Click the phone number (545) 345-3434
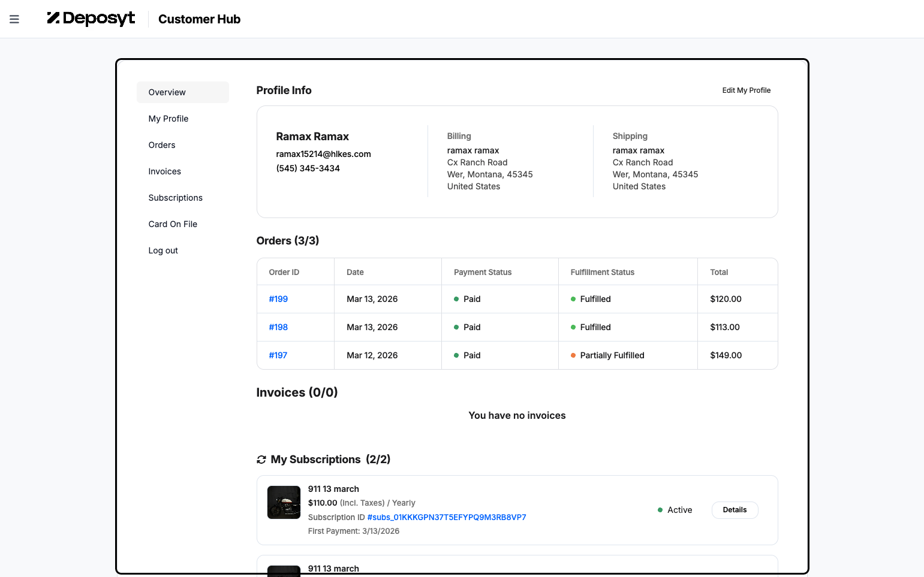 [x=308, y=168]
